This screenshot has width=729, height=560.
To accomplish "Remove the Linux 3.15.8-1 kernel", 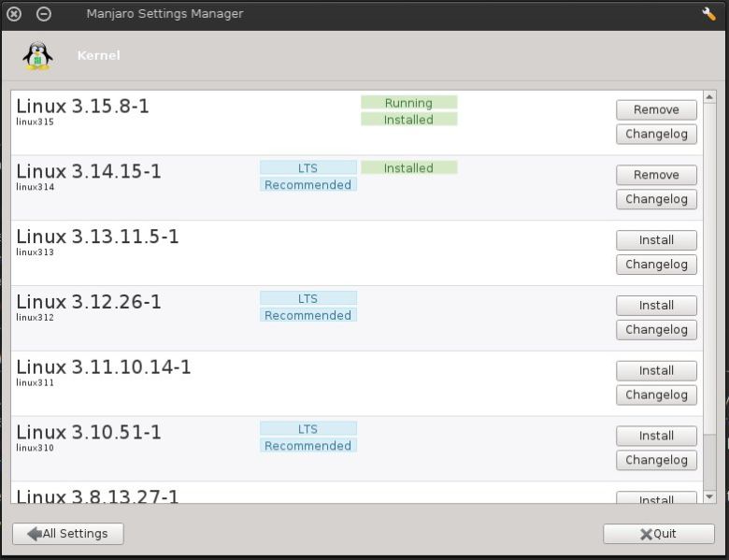I will tap(656, 109).
